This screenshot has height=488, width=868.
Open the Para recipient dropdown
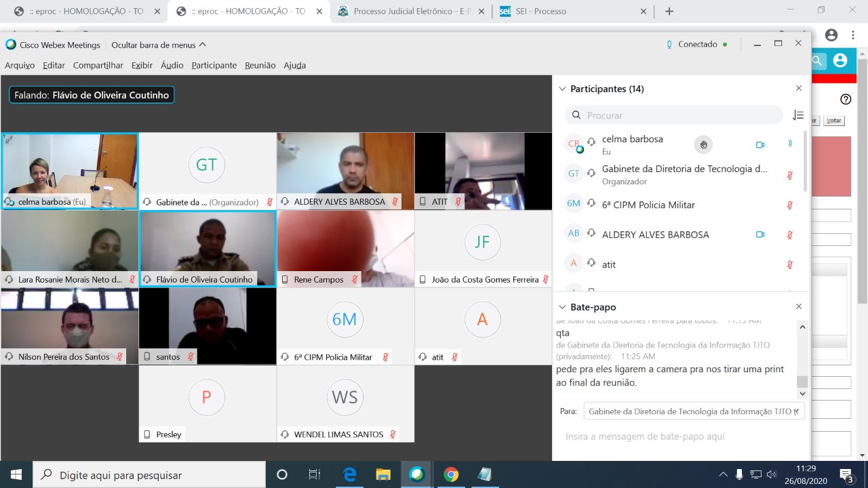click(x=692, y=411)
